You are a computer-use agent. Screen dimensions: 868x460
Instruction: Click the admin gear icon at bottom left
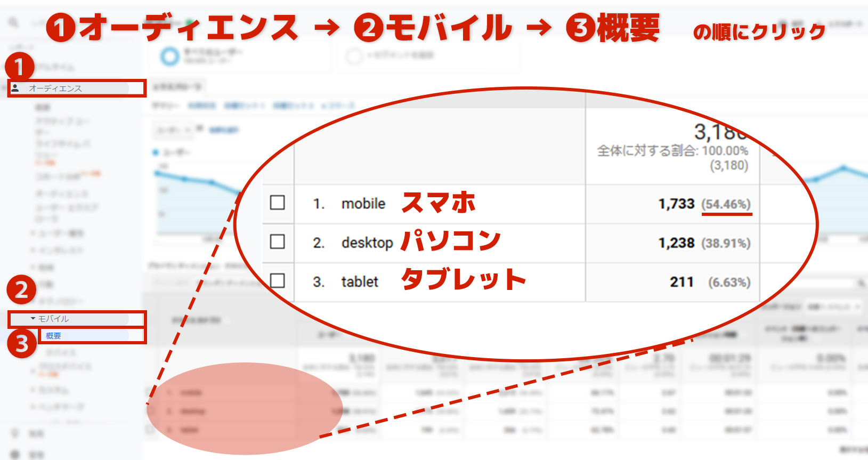15,455
